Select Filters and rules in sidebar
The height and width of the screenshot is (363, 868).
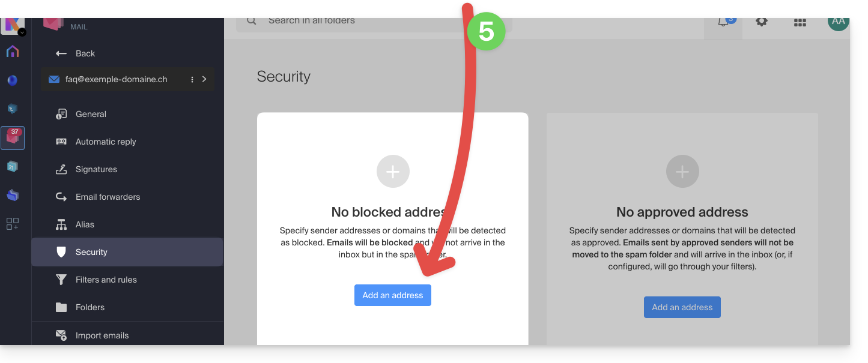[x=106, y=280]
